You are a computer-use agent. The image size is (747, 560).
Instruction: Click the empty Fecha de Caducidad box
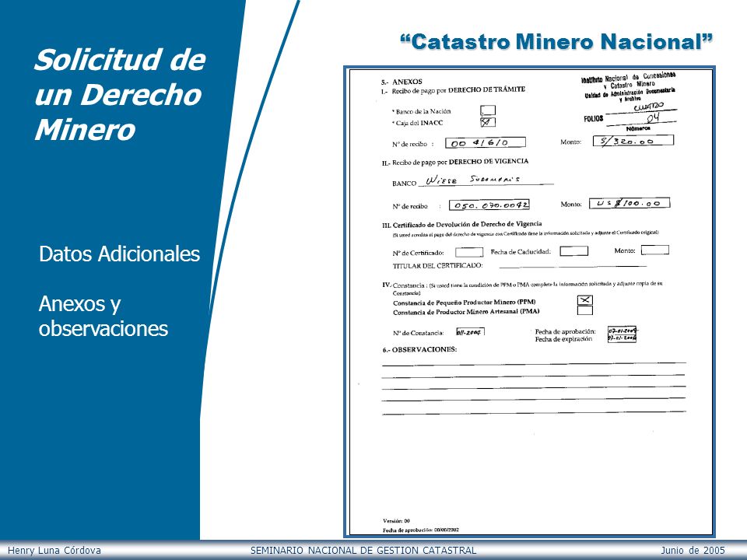pyautogui.click(x=574, y=251)
